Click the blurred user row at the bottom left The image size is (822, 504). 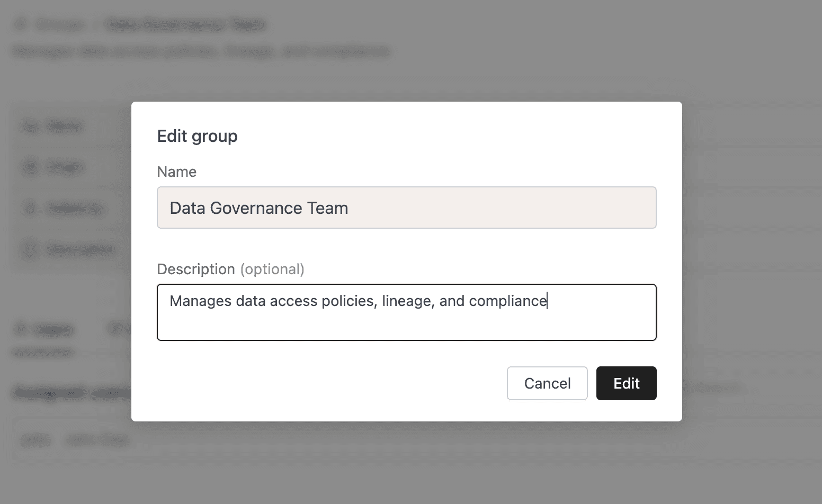click(x=74, y=440)
